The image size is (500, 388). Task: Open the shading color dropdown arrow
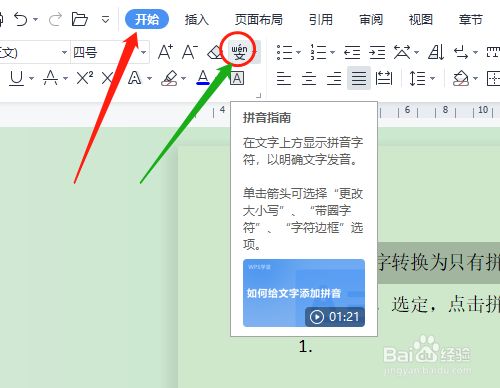point(476,79)
